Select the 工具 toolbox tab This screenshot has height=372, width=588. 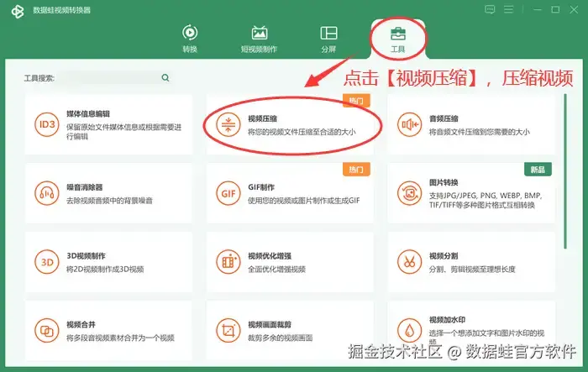(x=398, y=39)
